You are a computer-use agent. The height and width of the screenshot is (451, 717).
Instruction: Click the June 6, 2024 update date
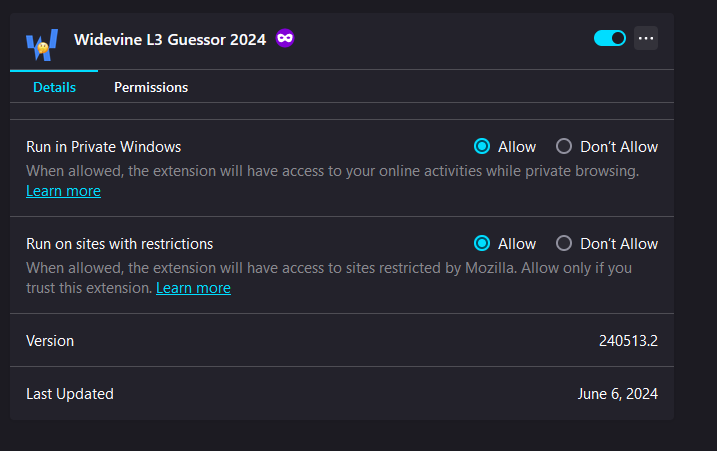point(617,394)
